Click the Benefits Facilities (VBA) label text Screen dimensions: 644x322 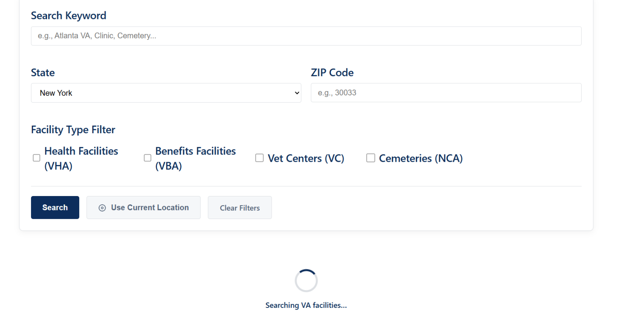pyautogui.click(x=196, y=158)
